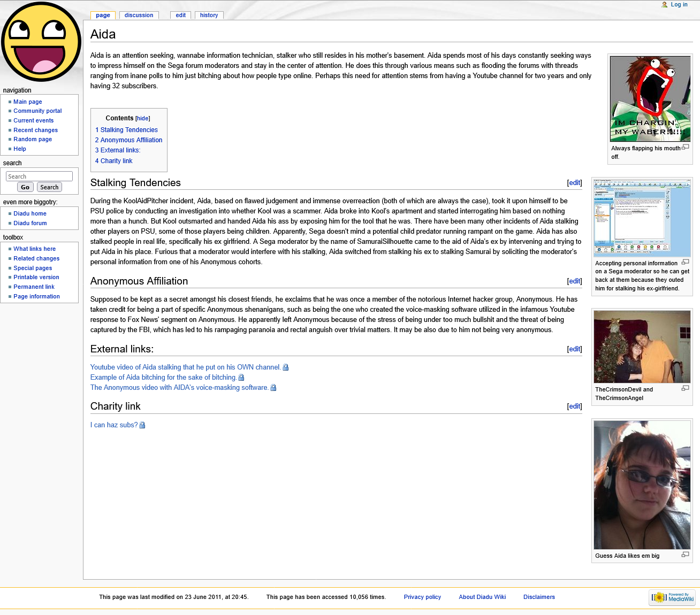Screen dimensions: 700x615
Task: Click the Log in link
Action: 679,5
